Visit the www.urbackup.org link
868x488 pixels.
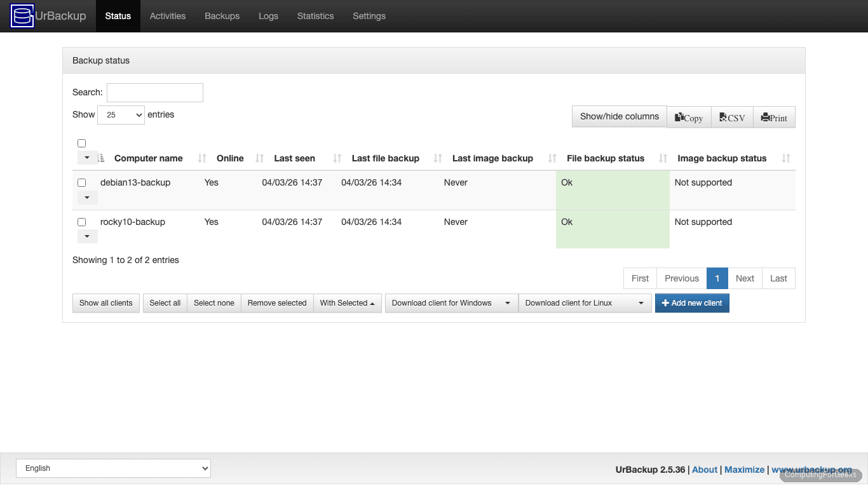click(811, 469)
